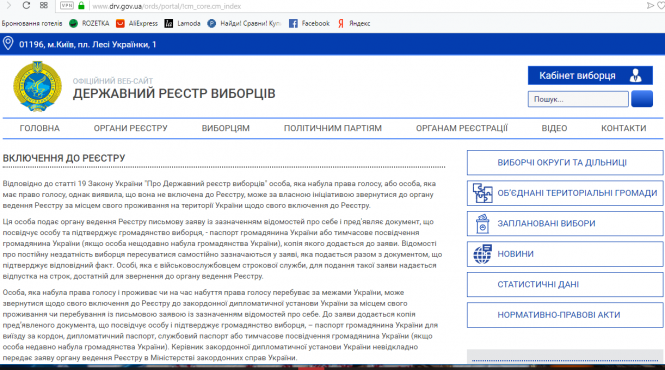Viewport: 665px width, 370px height.
Task: Open the Бронювання готелів bookmark
Action: point(32,23)
